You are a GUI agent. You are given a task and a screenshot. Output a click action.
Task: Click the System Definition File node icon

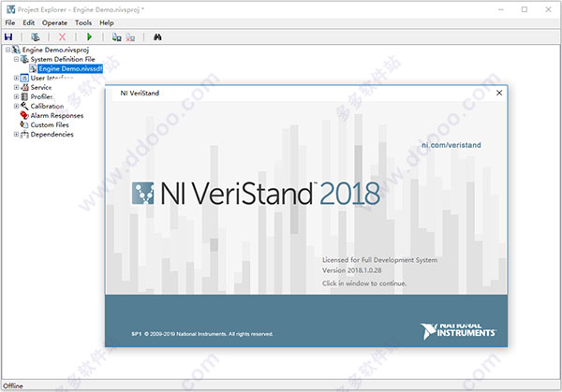tap(24, 59)
